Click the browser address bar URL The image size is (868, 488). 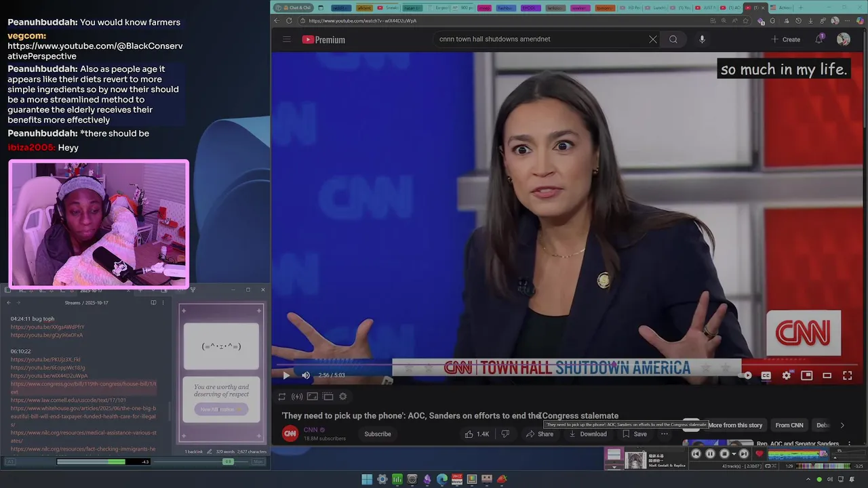[x=362, y=20]
